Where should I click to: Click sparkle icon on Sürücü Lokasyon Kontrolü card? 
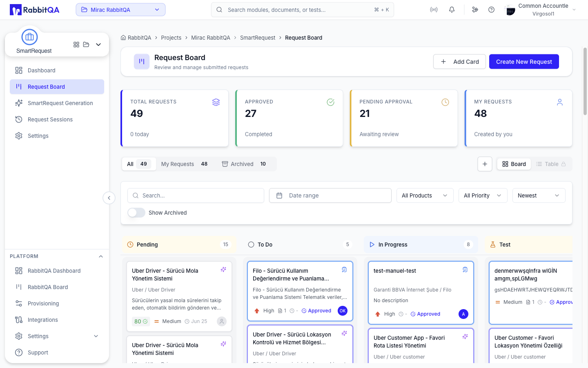click(x=344, y=333)
